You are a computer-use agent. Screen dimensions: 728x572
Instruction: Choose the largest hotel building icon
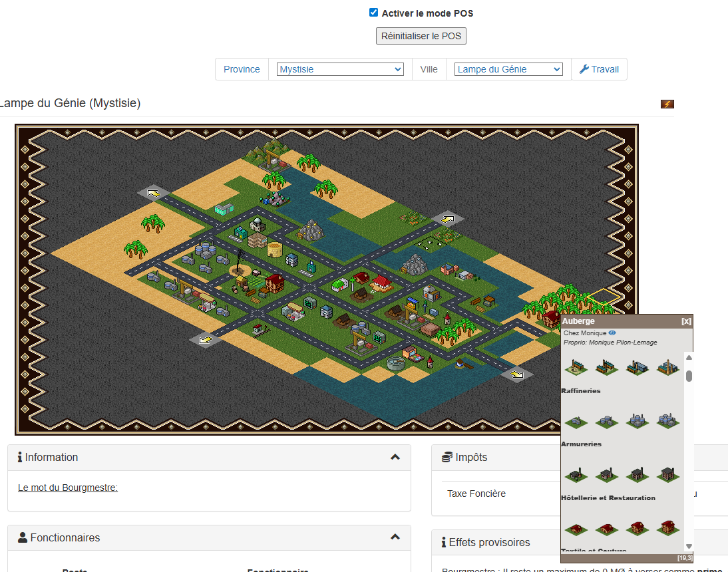coord(667,528)
